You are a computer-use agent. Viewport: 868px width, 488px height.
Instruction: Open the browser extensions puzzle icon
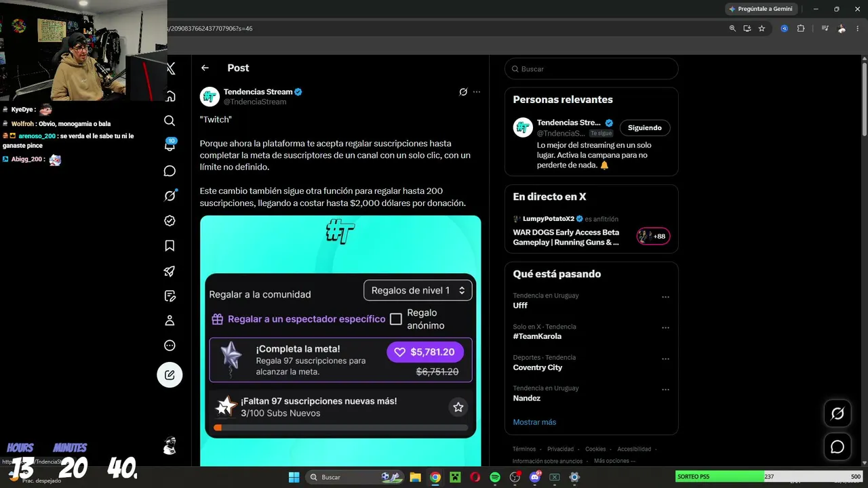click(801, 28)
